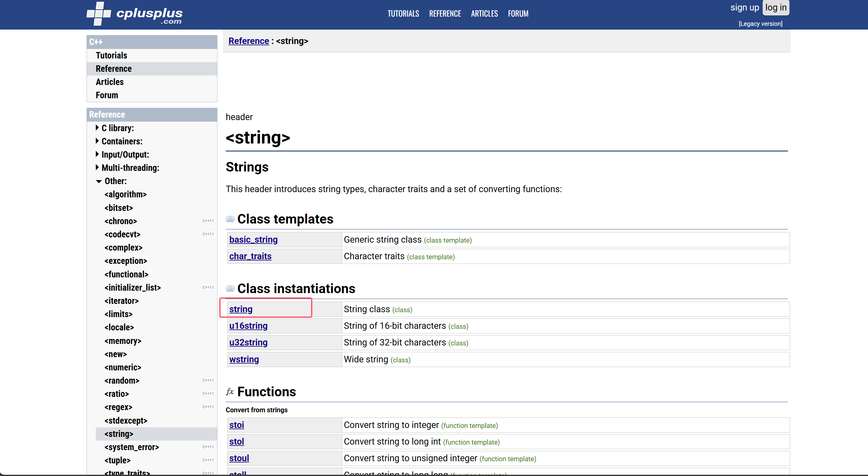Open the TUTORIALS top menu item

pos(403,14)
